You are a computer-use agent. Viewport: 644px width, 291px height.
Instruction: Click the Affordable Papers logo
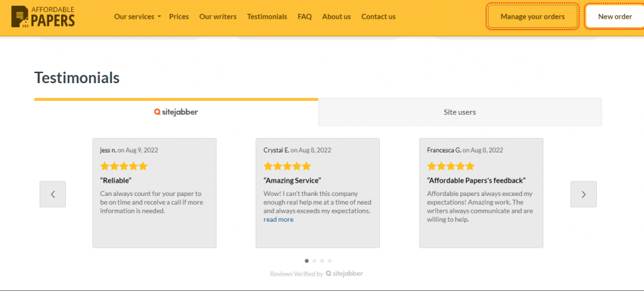[x=43, y=17]
